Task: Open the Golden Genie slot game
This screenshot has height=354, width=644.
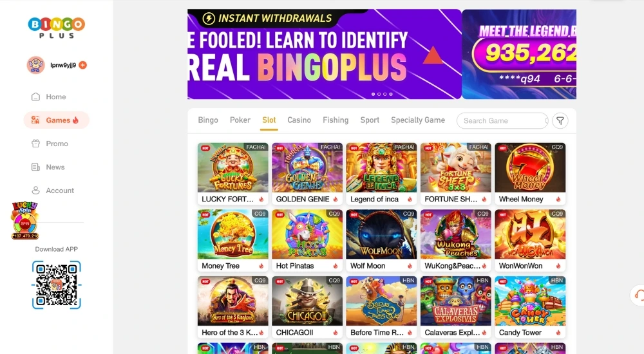Action: click(307, 174)
